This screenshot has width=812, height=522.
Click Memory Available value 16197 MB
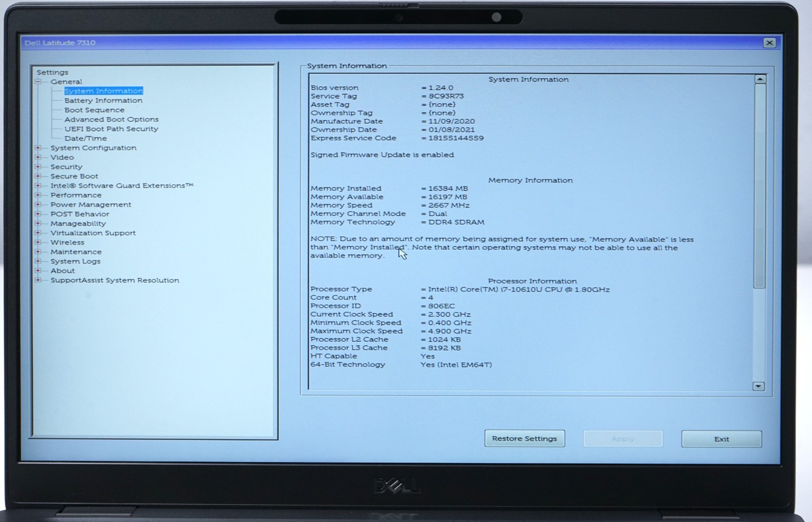[x=447, y=197]
